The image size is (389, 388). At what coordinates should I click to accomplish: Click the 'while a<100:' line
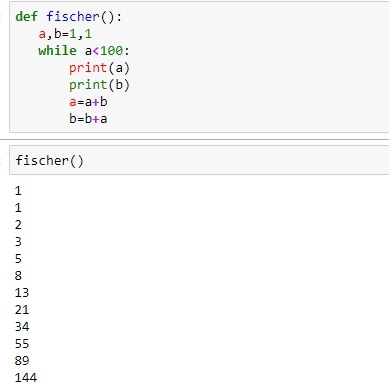(84, 51)
